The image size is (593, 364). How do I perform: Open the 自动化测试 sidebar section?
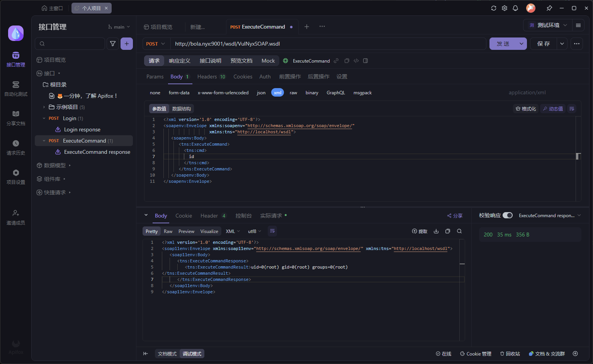click(x=16, y=88)
